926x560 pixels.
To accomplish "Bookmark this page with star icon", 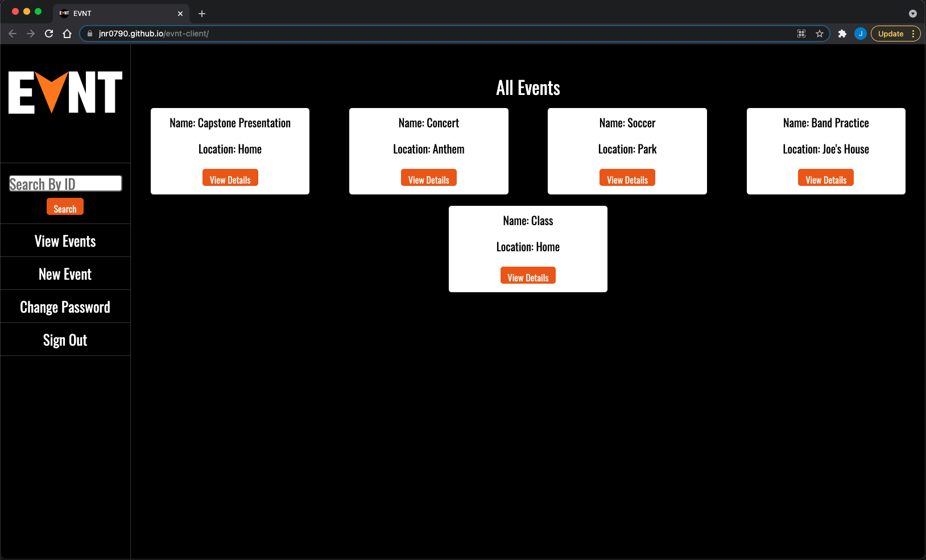I will tap(820, 34).
